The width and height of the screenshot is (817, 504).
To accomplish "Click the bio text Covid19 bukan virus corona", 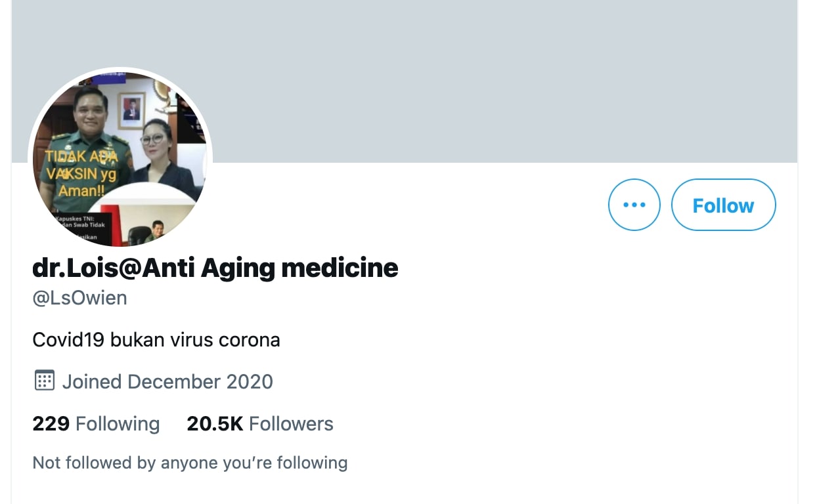I will 156,339.
